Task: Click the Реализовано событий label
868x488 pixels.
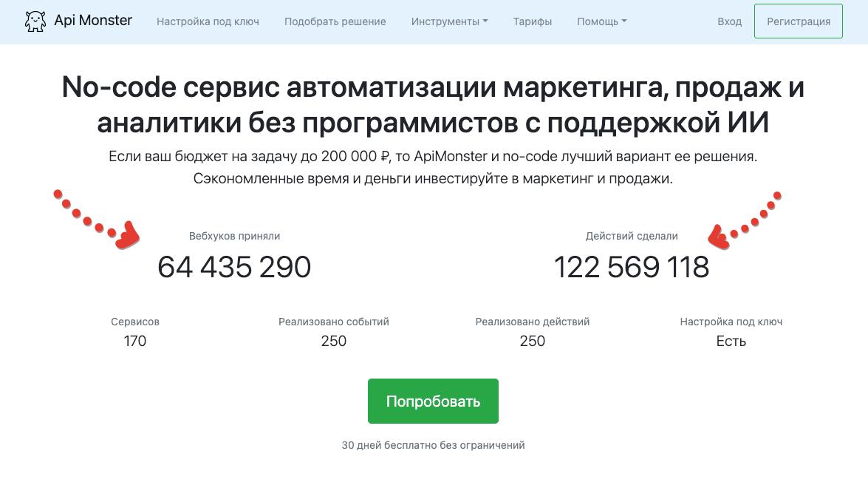Action: coord(334,322)
